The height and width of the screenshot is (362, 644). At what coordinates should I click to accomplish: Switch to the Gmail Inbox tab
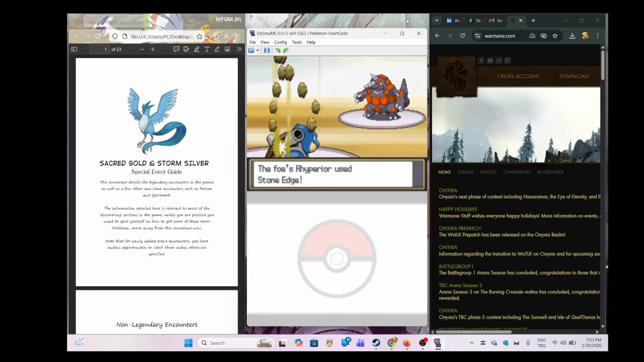[496, 21]
